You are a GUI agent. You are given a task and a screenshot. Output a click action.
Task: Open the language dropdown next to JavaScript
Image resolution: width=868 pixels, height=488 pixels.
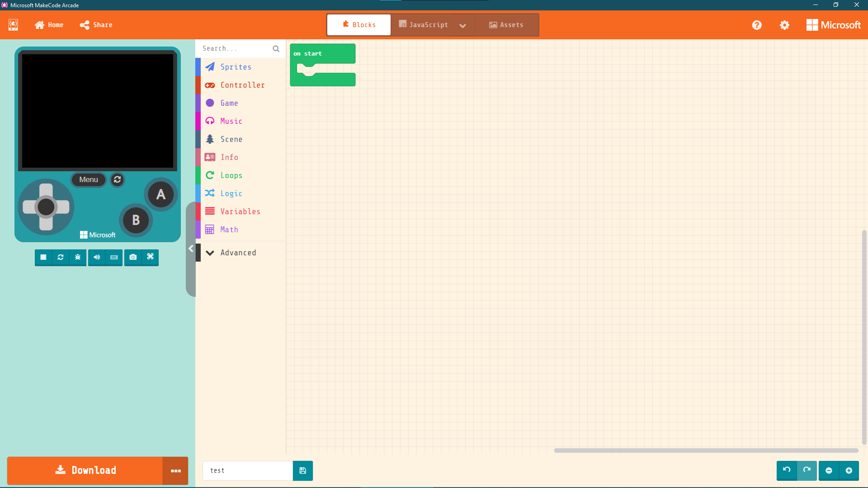(x=462, y=25)
